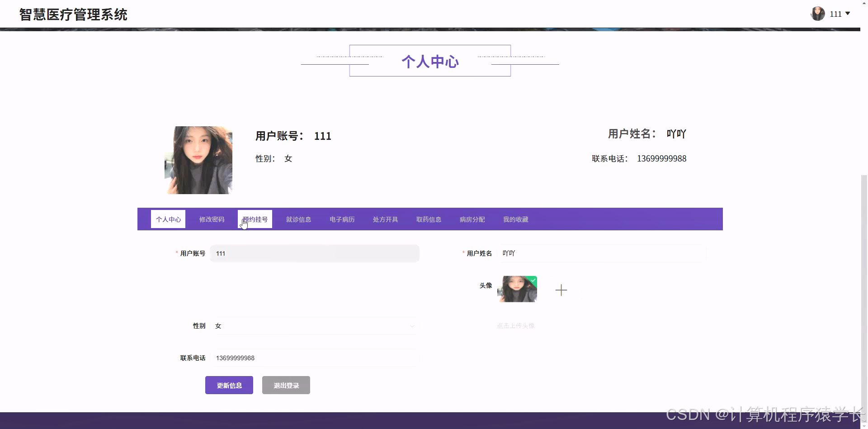This screenshot has width=868, height=429.
Task: Focus the 用户账号 input field
Action: [x=315, y=253]
